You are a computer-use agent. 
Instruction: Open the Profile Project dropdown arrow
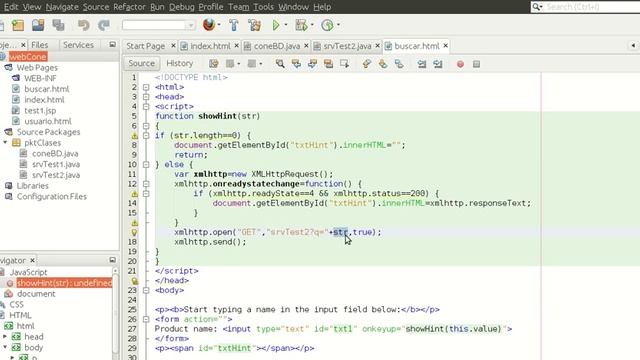click(338, 25)
